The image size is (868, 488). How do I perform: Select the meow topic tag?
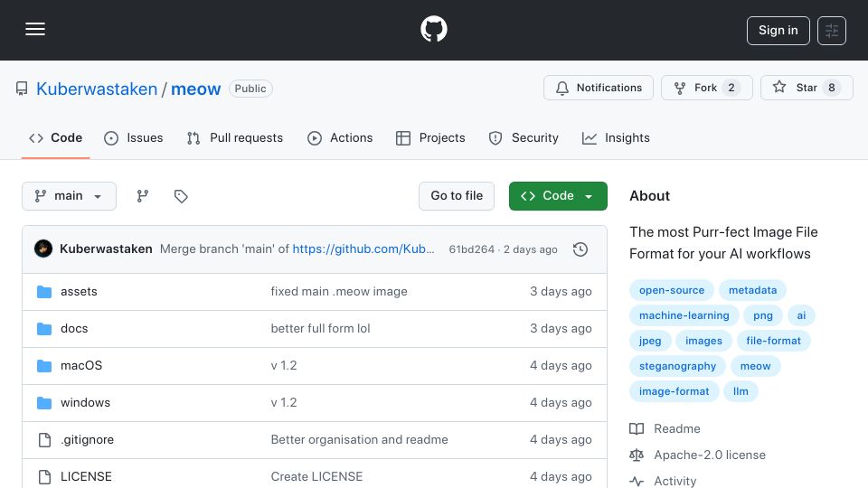click(755, 366)
